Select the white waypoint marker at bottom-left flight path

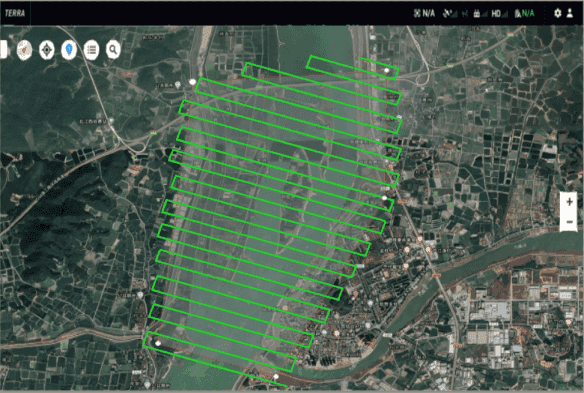pos(158,343)
